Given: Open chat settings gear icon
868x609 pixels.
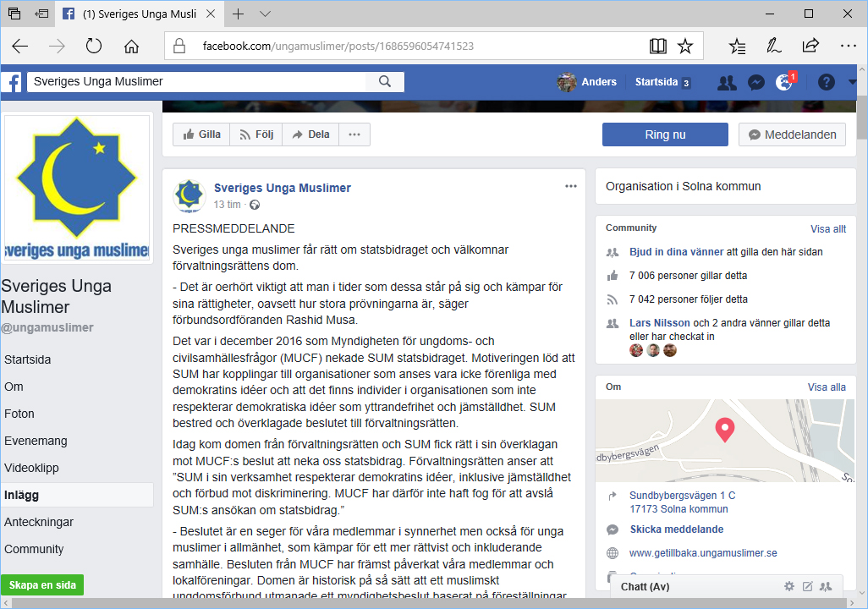Looking at the screenshot, I should pyautogui.click(x=788, y=586).
